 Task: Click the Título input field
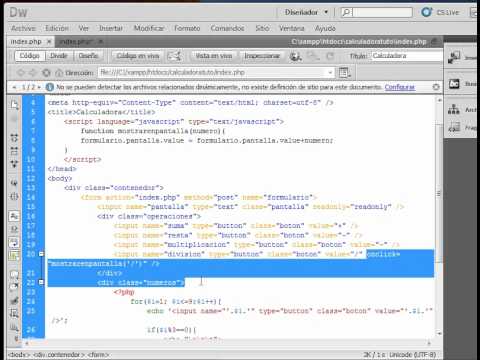[407, 56]
